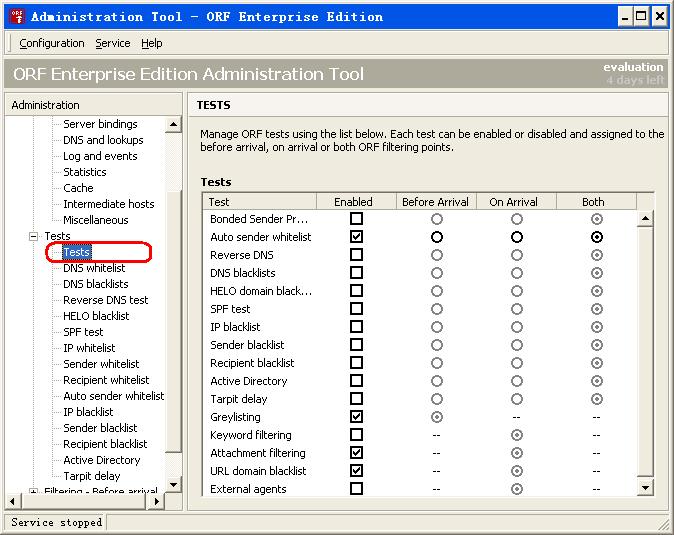
Task: Uncheck the Auto sender whitelist checkbox
Action: coord(356,237)
